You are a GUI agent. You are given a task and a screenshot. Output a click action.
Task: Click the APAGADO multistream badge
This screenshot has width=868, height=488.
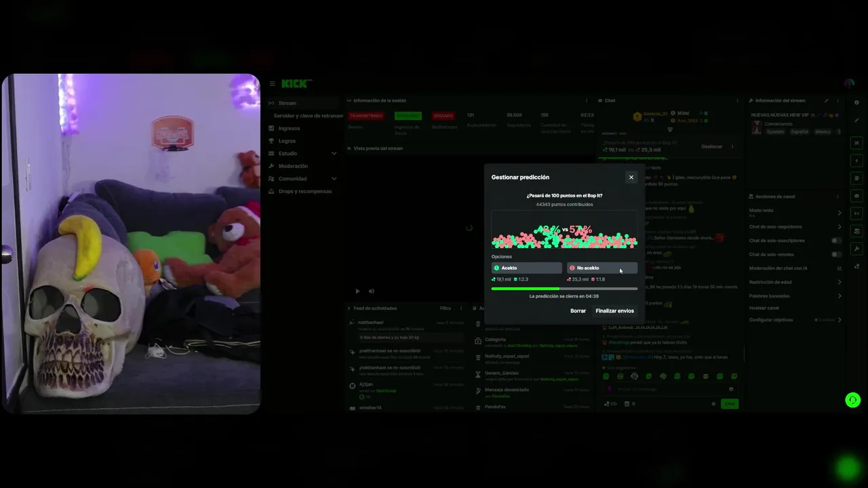tap(443, 116)
